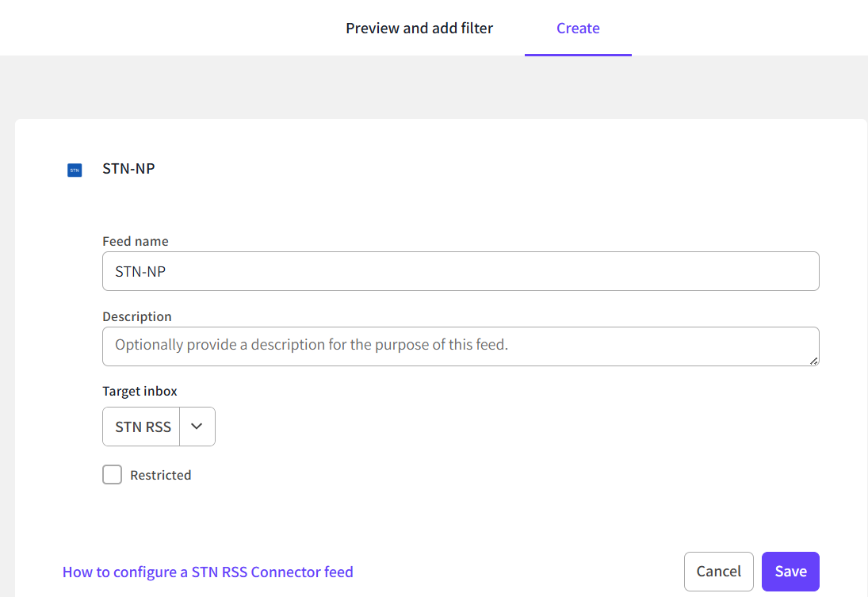Viewport: 868px width, 597px height.
Task: Focus the Description text area
Action: point(460,346)
